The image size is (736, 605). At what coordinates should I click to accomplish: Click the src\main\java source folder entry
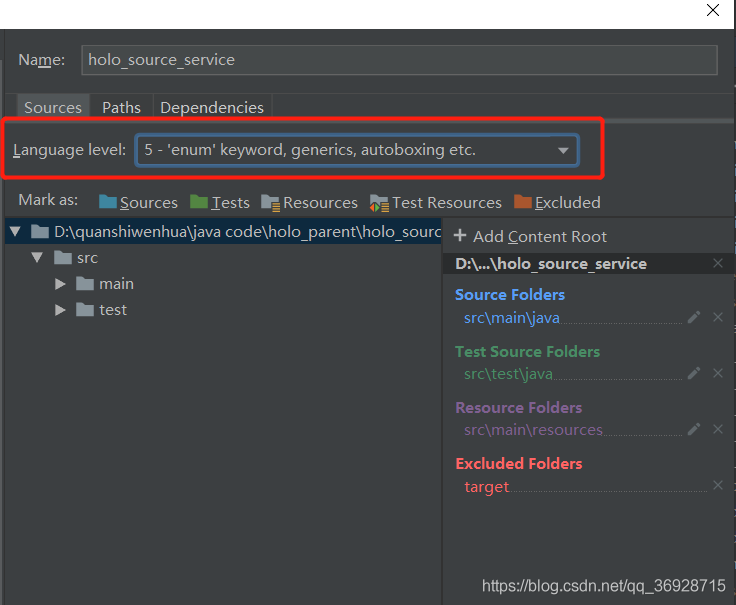(x=512, y=318)
